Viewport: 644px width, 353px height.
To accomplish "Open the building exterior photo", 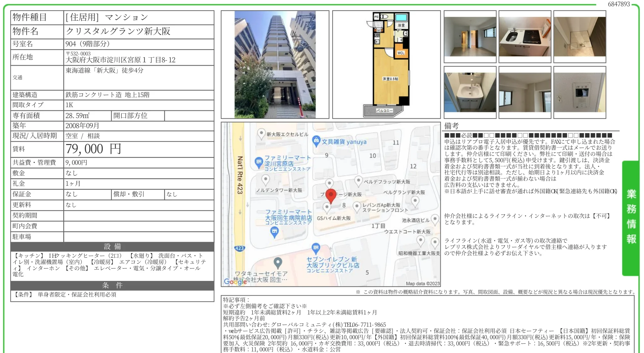I will (275, 65).
